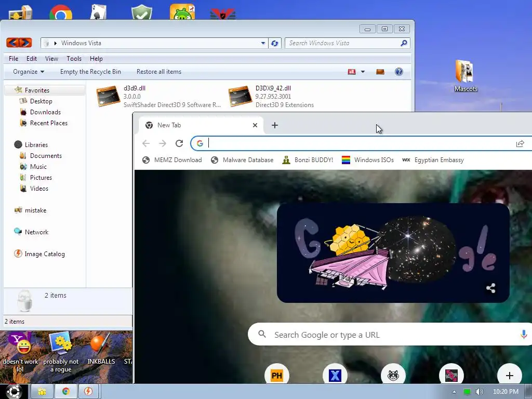Share the Google doodle via its share icon
The height and width of the screenshot is (399, 532).
(x=490, y=288)
